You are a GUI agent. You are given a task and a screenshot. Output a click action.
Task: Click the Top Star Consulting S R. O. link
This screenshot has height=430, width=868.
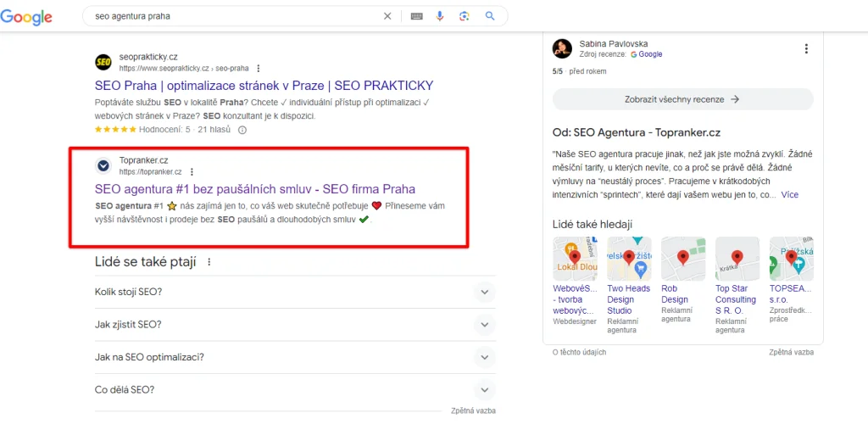pos(736,299)
